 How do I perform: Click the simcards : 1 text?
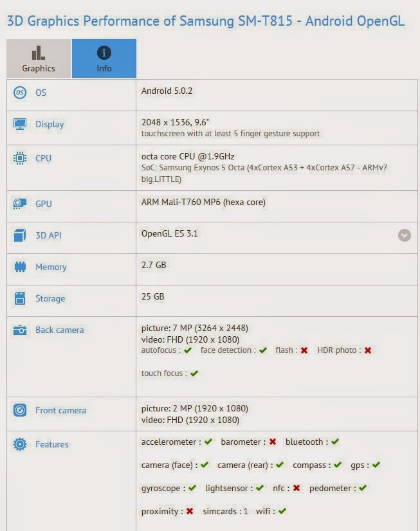[225, 511]
